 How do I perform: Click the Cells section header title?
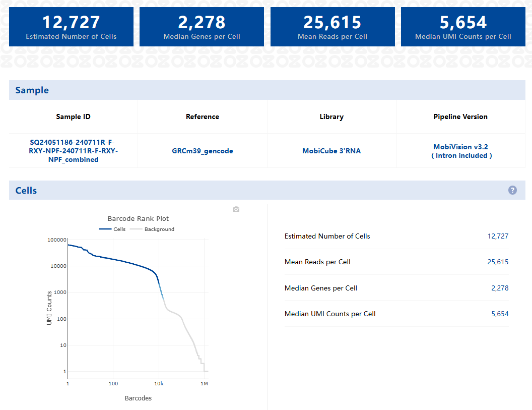tap(26, 191)
